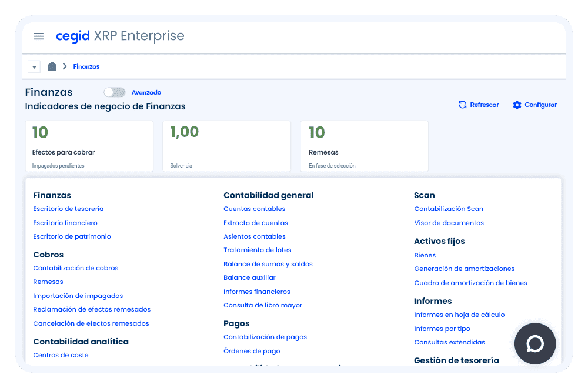Open Informes en hoja de cálculo
Image resolution: width=588 pixels, height=388 pixels.
coord(459,315)
